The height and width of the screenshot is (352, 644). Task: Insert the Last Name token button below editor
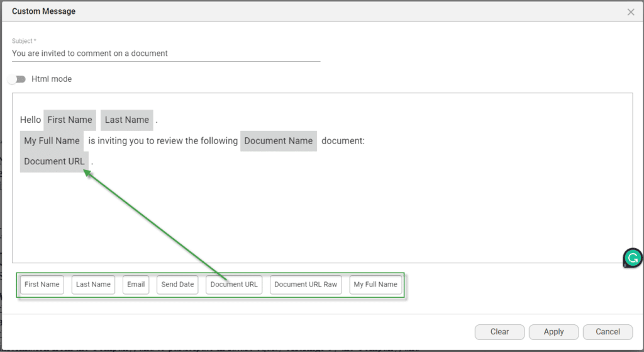[x=93, y=285]
